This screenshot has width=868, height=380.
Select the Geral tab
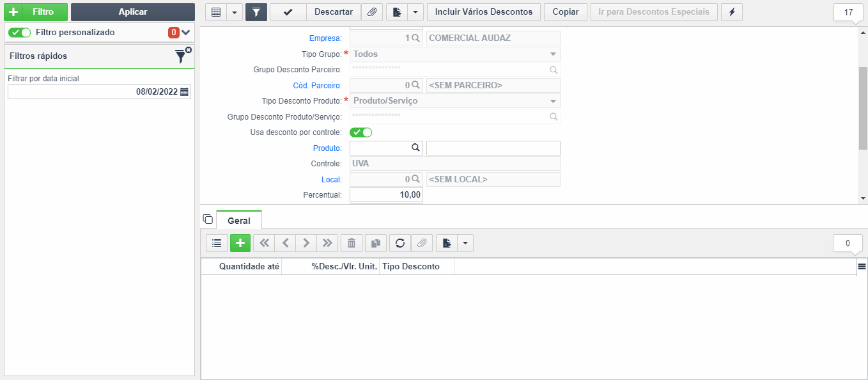point(239,220)
